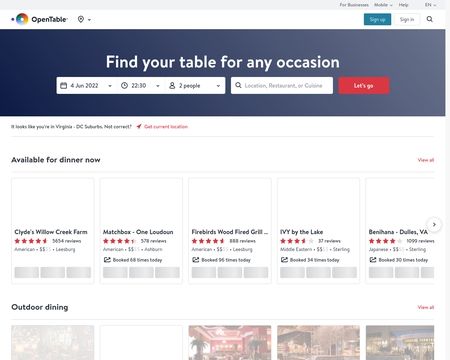450x360 pixels.
Task: Expand the Mobile menu
Action: coord(383,5)
